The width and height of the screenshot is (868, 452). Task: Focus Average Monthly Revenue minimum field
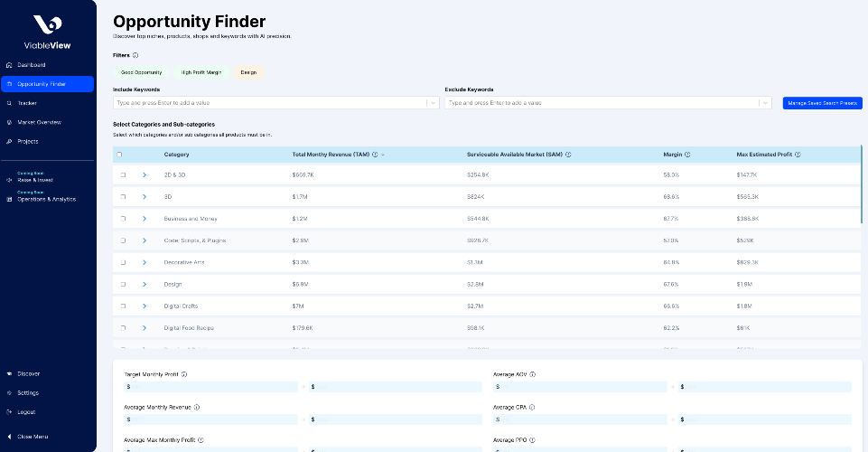point(211,419)
